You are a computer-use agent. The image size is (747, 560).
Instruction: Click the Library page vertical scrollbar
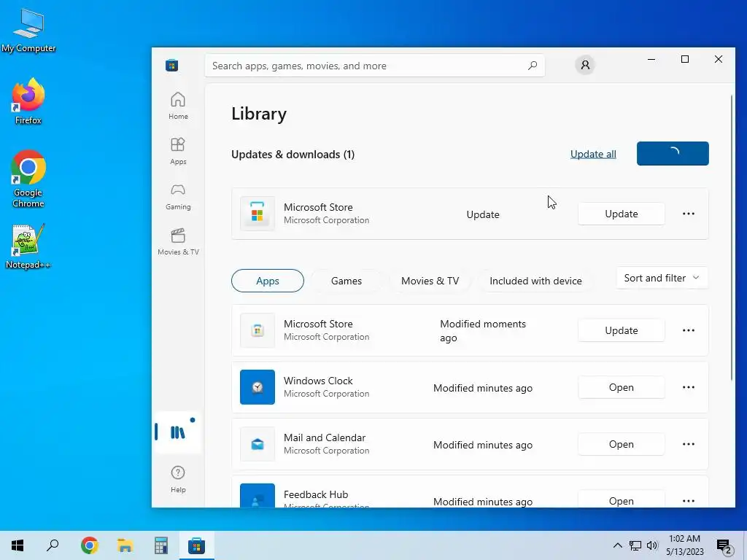[732, 238]
